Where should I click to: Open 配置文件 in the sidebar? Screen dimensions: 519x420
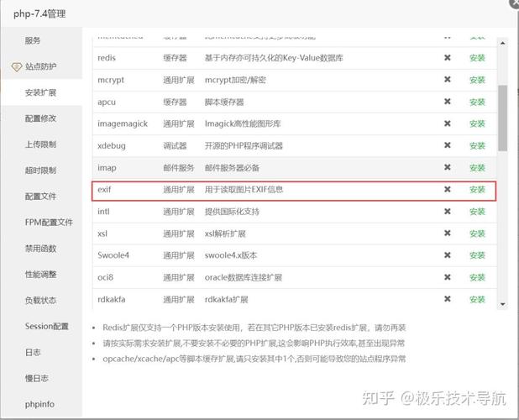40,197
